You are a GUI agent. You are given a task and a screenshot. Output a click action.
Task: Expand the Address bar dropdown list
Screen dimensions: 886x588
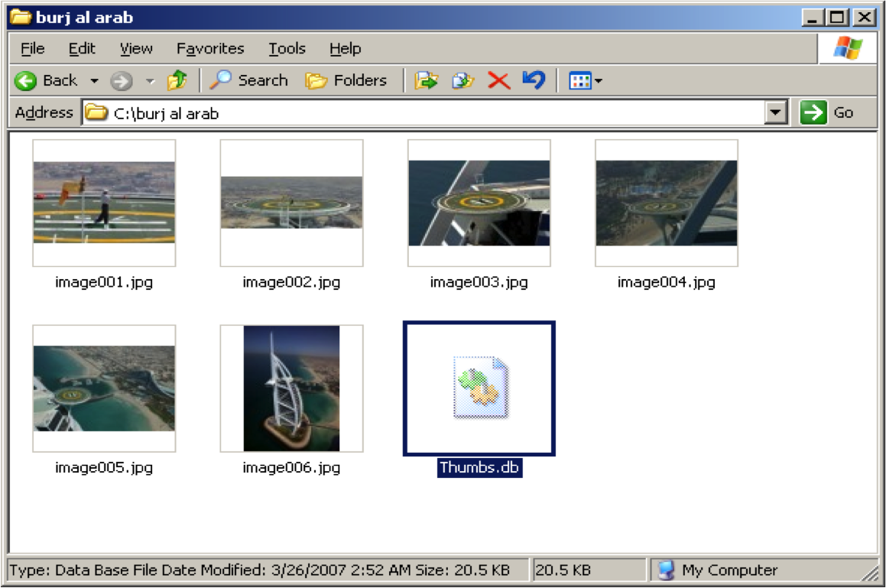click(x=777, y=113)
